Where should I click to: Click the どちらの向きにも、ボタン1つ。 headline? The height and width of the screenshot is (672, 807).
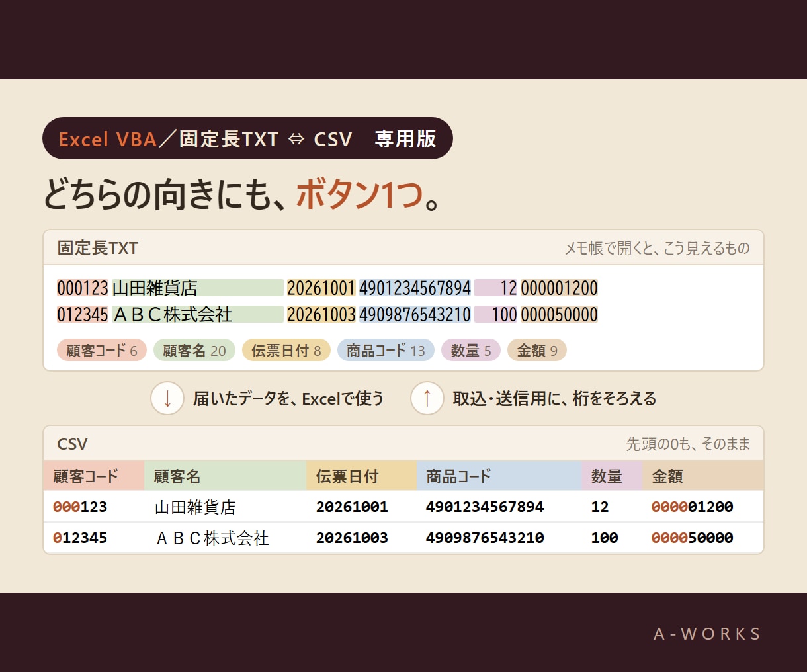(x=242, y=194)
